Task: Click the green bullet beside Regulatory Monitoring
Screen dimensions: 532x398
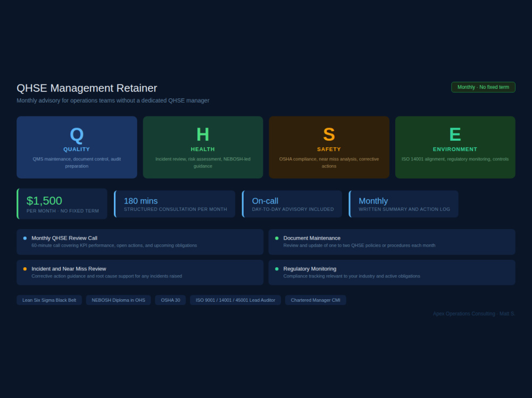Action: 277,269
